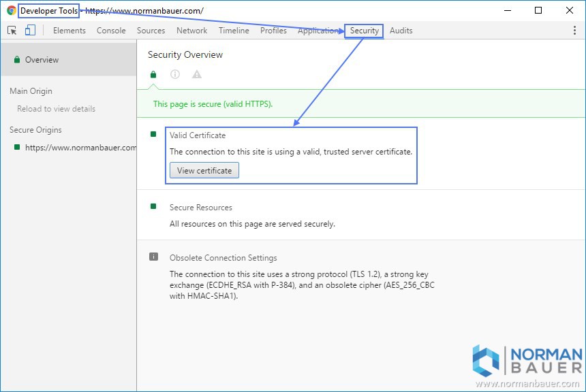The image size is (586, 392).
Task: Activate the inspect element picker icon
Action: (12, 31)
